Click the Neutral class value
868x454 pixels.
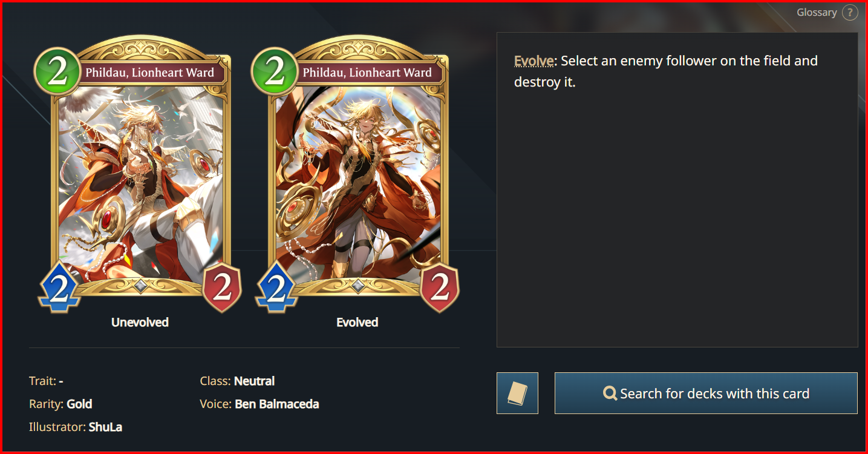coord(254,381)
